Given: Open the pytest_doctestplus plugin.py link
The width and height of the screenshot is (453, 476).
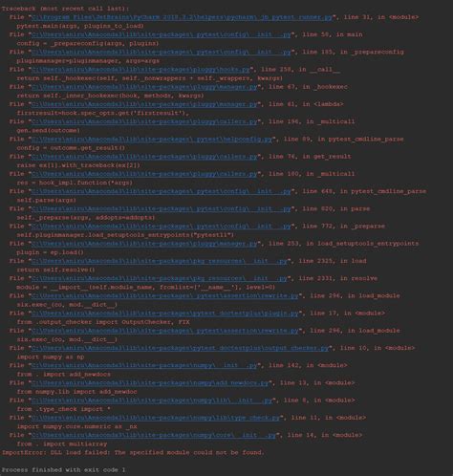Looking at the screenshot, I should click(x=165, y=314).
